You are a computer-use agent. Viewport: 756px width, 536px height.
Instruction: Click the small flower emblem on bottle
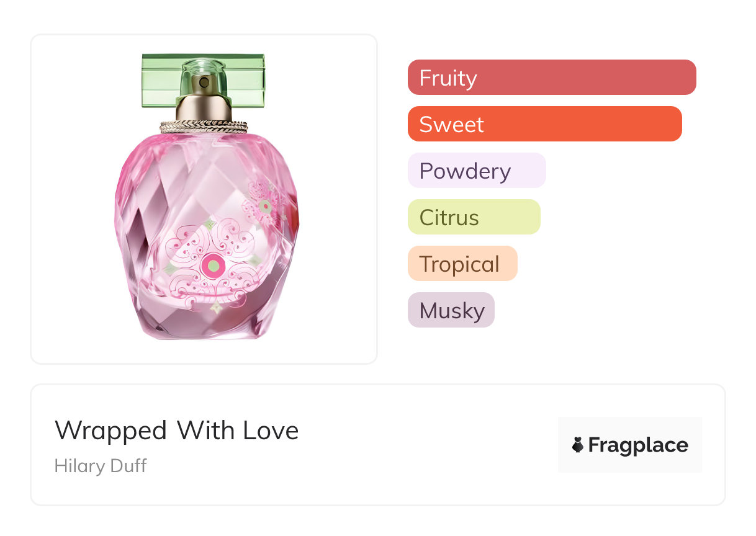coord(265,205)
